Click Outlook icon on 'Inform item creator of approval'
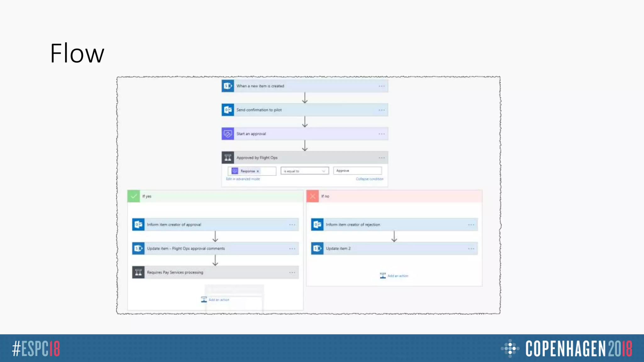 tap(138, 225)
